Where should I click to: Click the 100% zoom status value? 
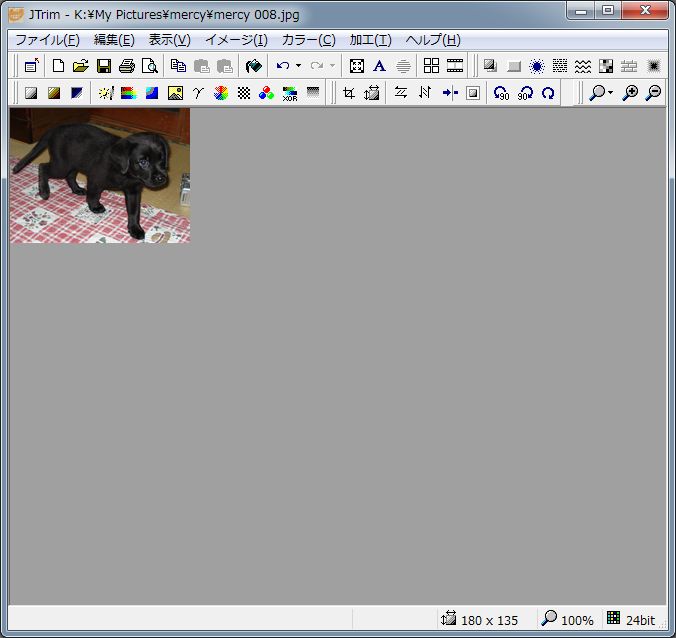tap(577, 620)
